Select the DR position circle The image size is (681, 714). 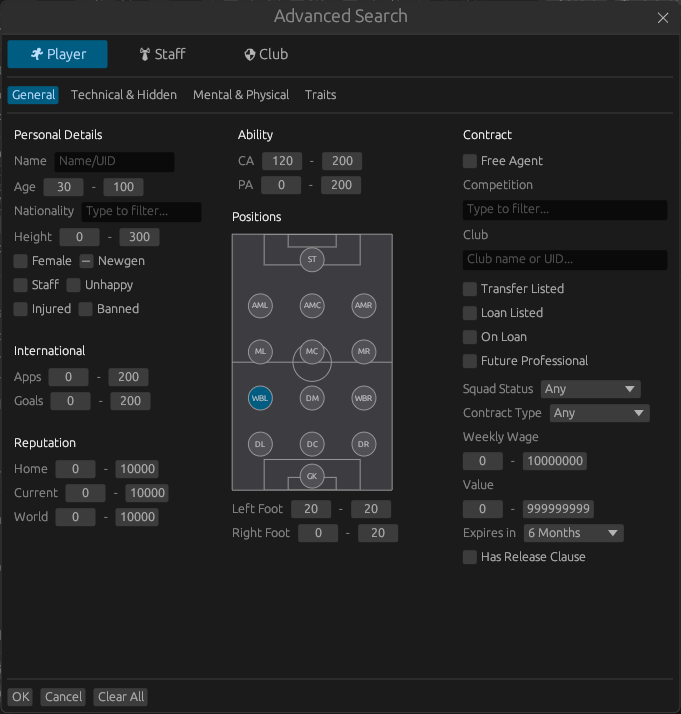pyautogui.click(x=363, y=444)
